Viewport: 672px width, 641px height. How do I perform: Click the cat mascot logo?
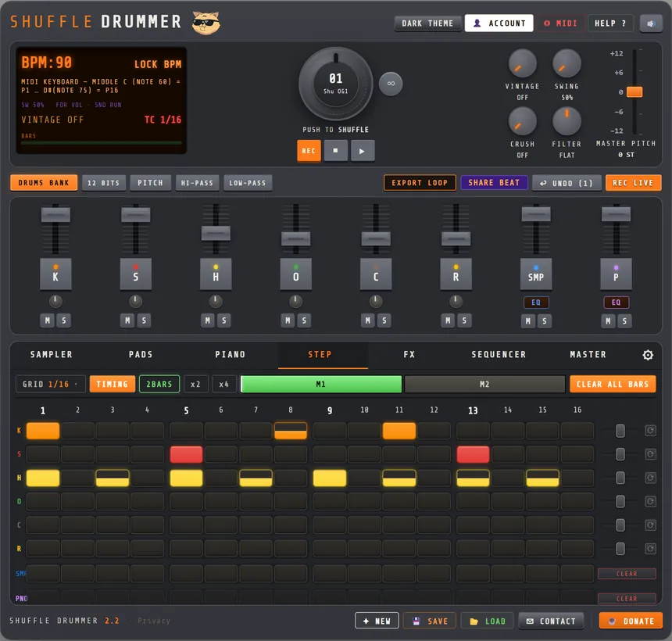click(206, 23)
